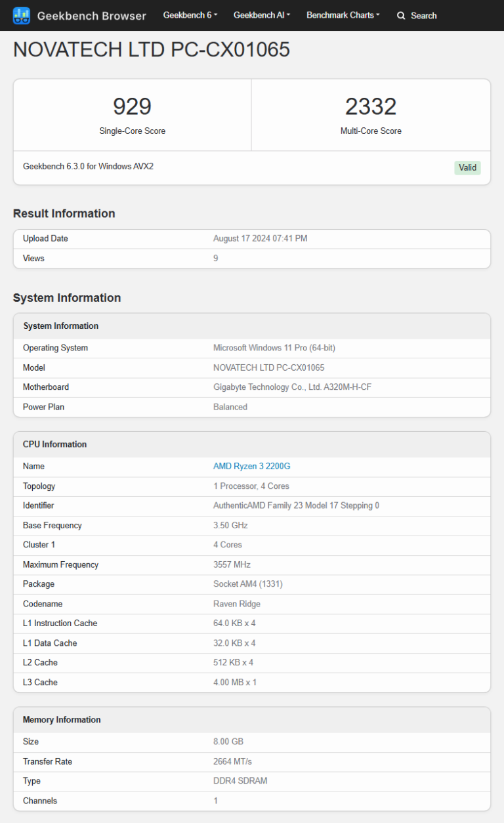Click the CPU Information table header

coord(54,444)
